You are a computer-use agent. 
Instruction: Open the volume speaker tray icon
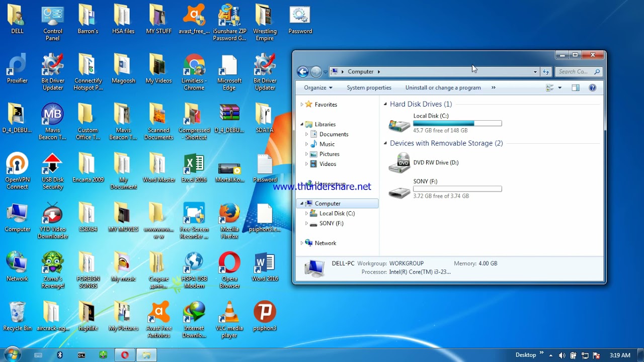(x=562, y=355)
